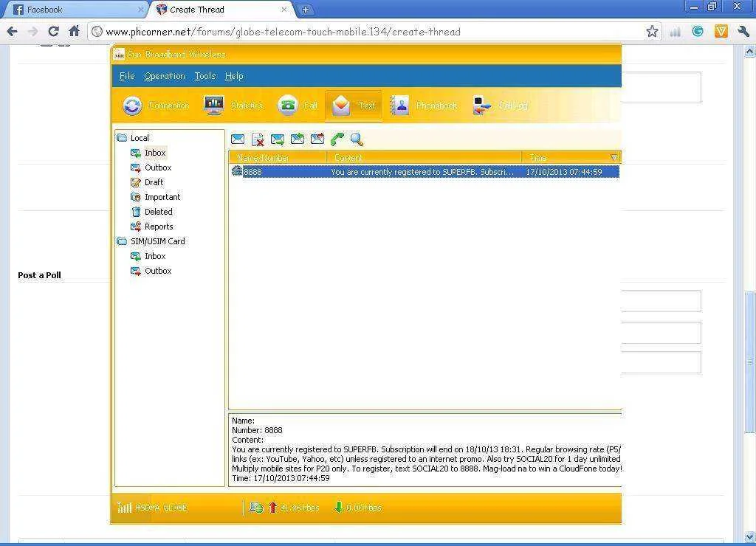
Task: Click the signal strength bars icon
Action: [x=124, y=507]
